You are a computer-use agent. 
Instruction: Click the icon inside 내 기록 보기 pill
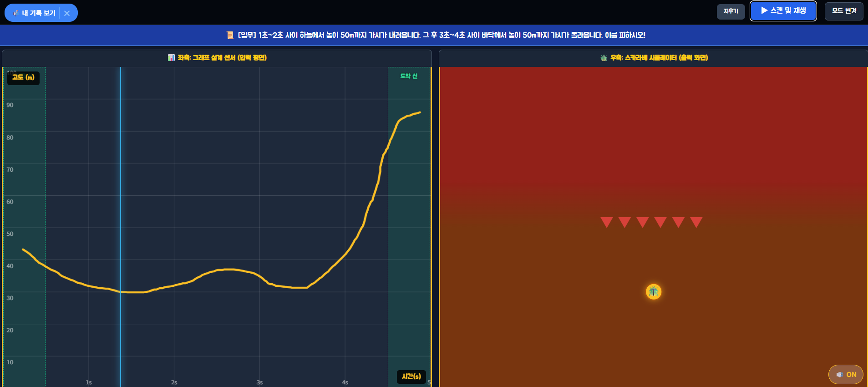(x=16, y=13)
